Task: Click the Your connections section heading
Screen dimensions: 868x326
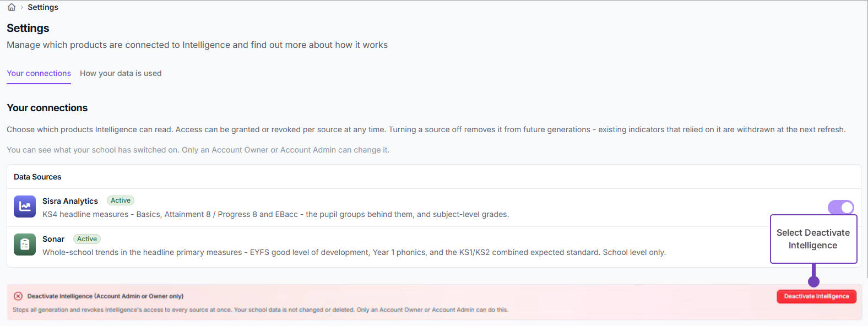Action: click(x=47, y=108)
